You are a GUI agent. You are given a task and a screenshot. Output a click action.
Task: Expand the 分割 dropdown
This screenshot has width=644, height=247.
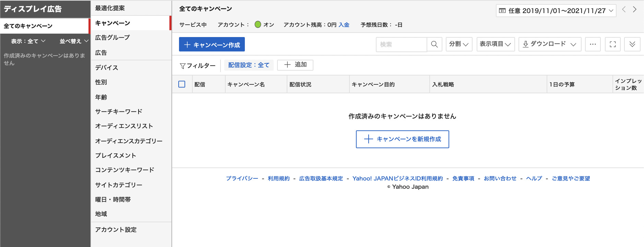tap(459, 44)
